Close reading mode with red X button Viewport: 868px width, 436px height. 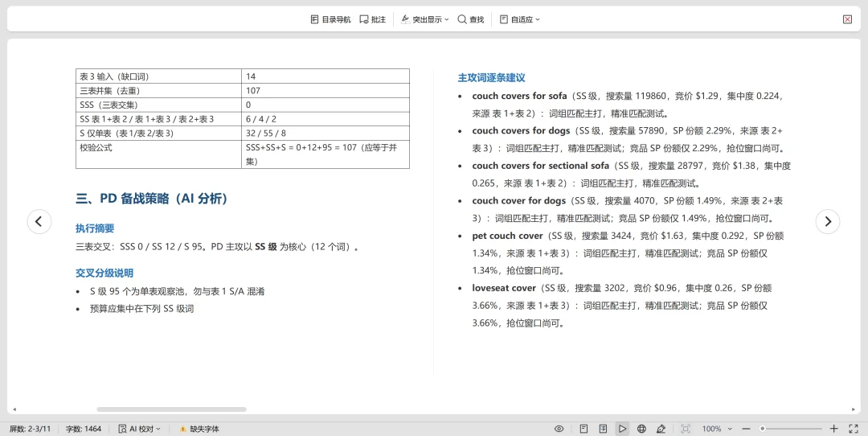[847, 19]
